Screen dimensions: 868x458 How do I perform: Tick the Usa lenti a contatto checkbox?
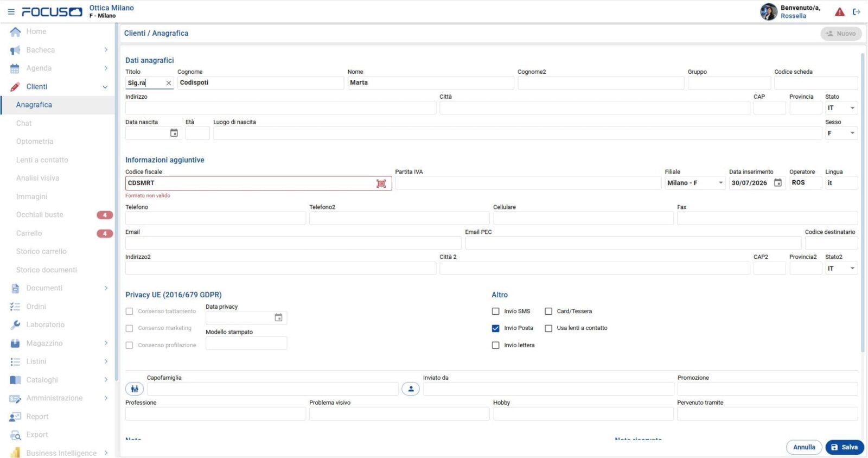coord(548,328)
